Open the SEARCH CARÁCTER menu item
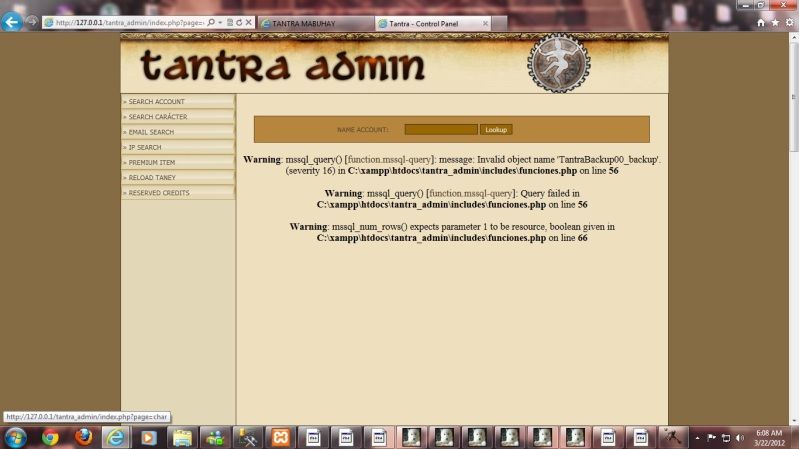This screenshot has width=799, height=449. (x=178, y=117)
